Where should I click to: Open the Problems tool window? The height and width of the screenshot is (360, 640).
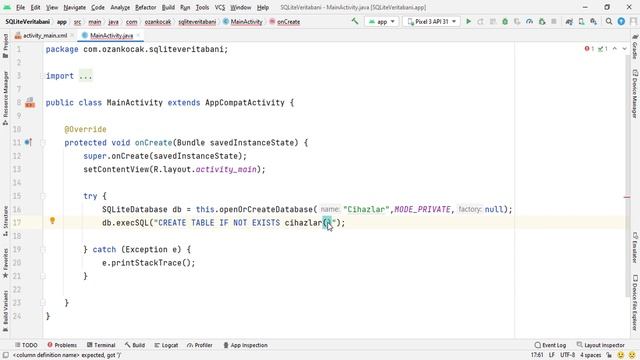tap(62, 345)
